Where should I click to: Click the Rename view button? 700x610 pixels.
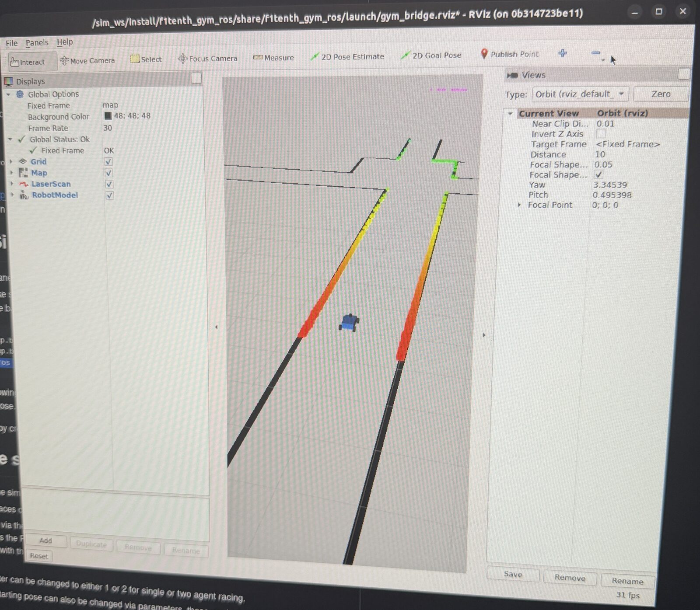(x=627, y=581)
